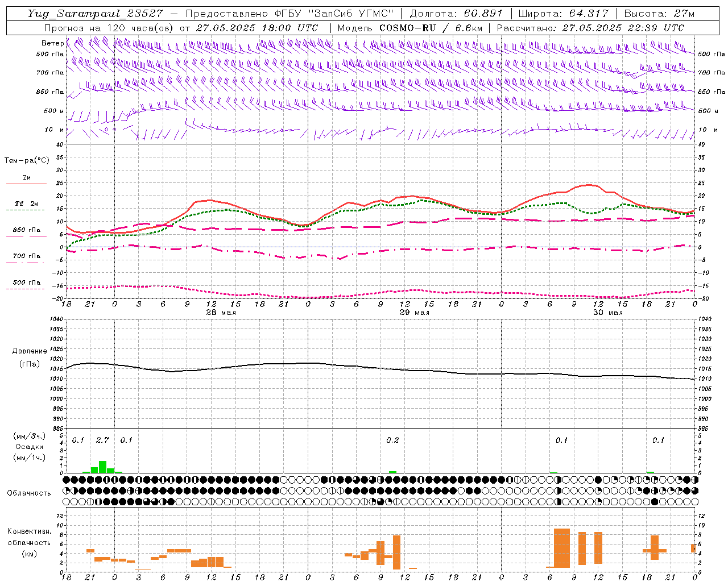Click the 2.7 precipitation total value

[x=102, y=440]
